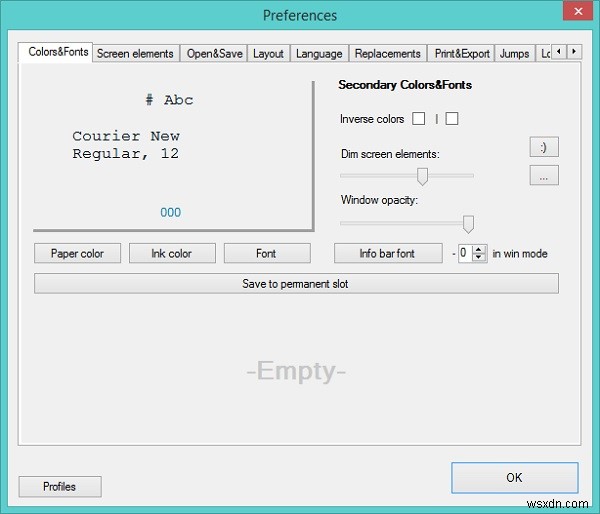Click the smiley :) button
Viewport: 600px width, 514px height.
pos(544,147)
